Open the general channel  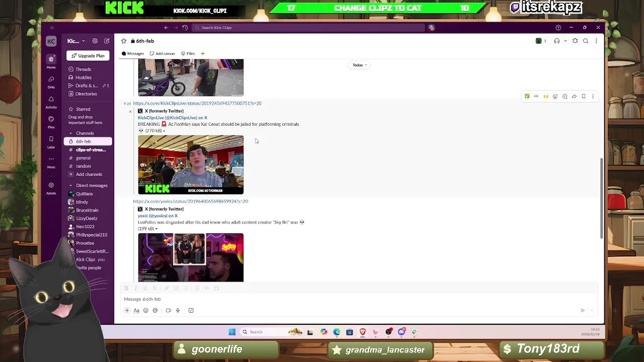click(88, 158)
